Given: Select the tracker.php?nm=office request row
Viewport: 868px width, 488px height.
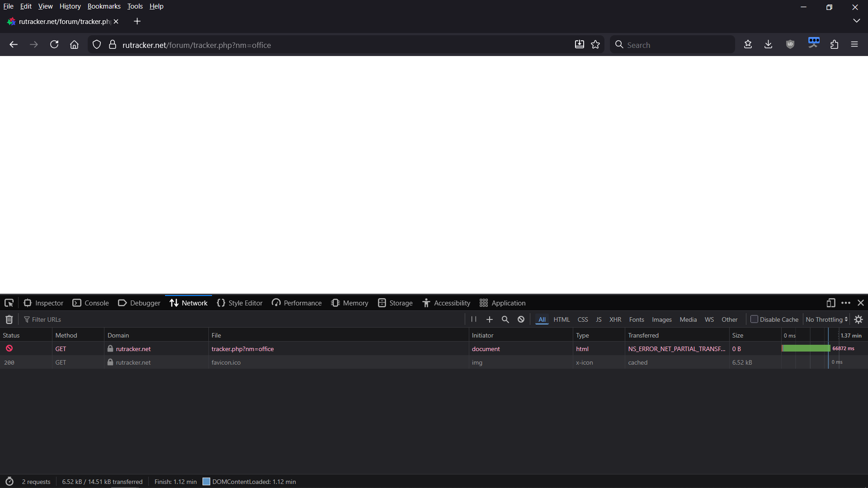Looking at the screenshot, I should [242, 349].
